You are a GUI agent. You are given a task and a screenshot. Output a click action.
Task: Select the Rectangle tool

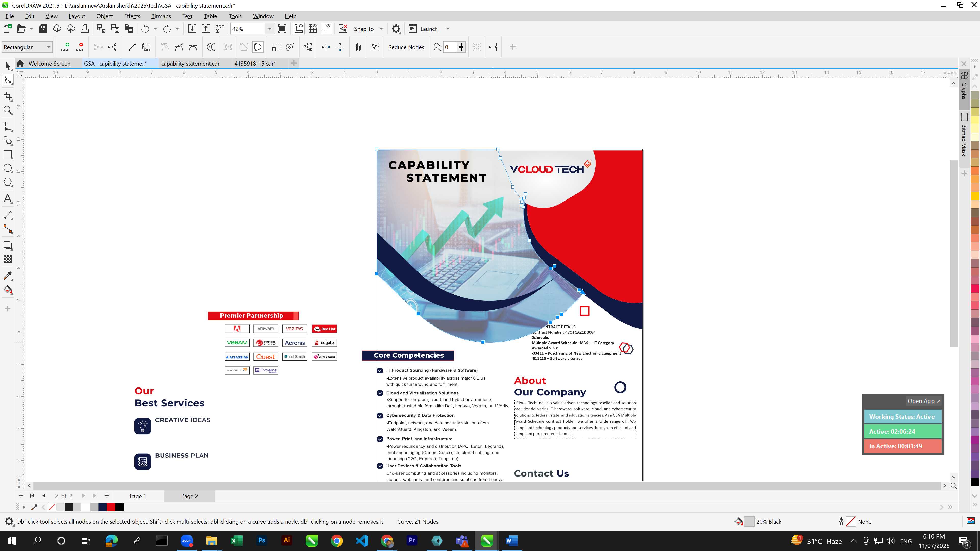tap(8, 154)
